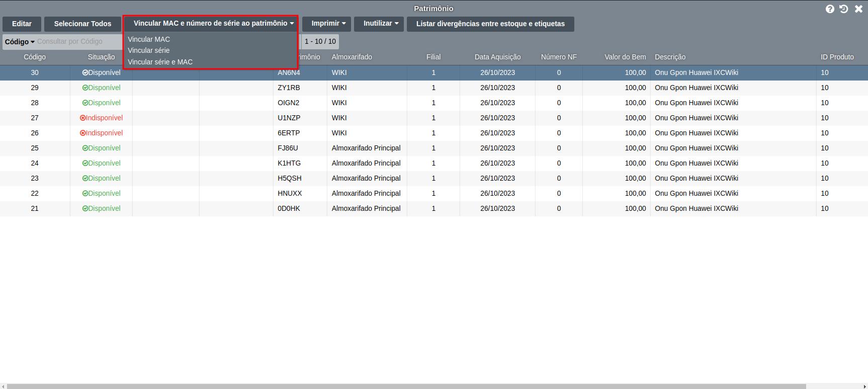The image size is (868, 389).
Task: Click the Disponível status icon in row 28
Action: (85, 103)
